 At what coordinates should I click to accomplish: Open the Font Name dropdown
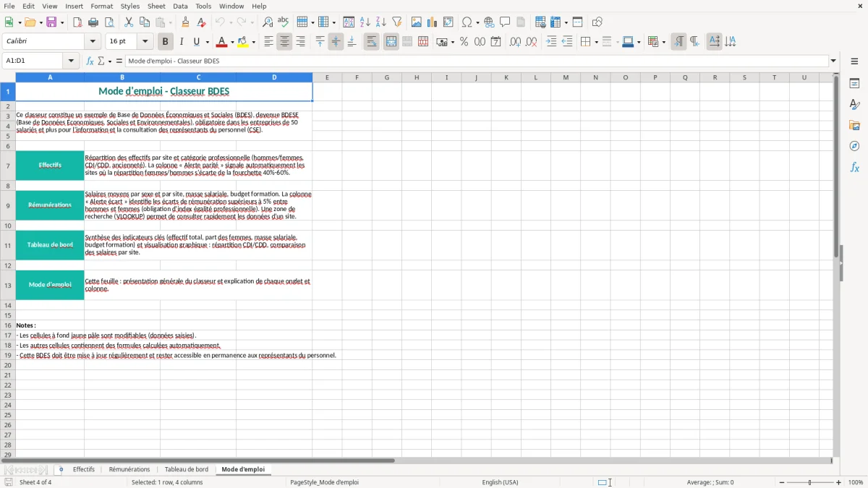coord(92,42)
